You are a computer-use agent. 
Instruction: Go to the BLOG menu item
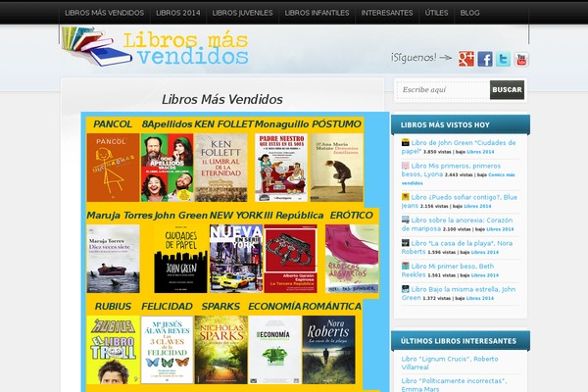pos(469,13)
